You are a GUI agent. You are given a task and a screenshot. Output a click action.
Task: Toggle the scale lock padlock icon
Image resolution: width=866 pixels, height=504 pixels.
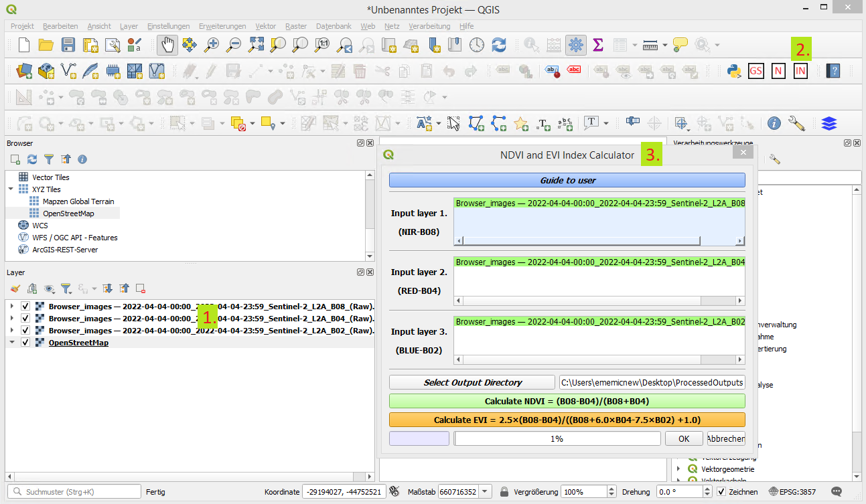pos(504,491)
